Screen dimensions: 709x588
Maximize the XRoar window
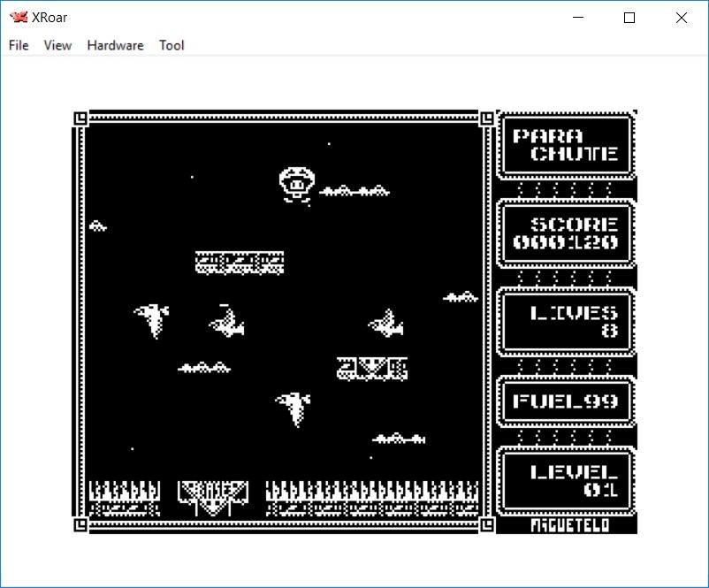[629, 18]
